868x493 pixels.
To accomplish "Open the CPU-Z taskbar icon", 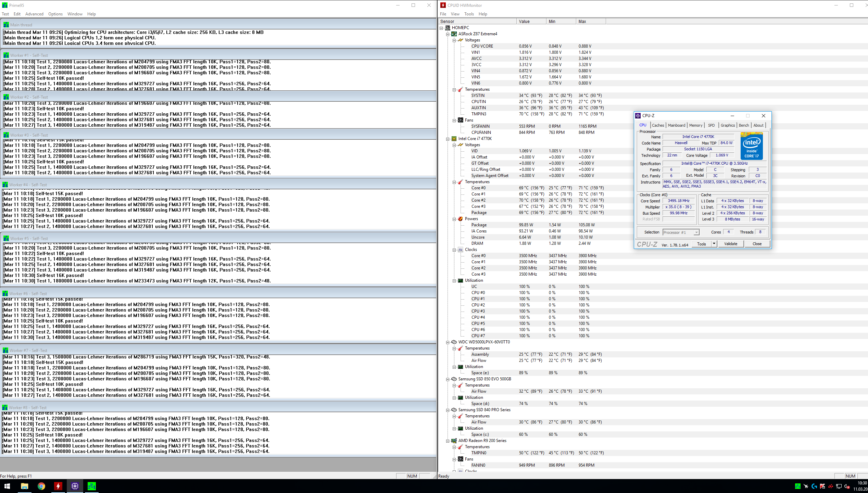I will click(x=75, y=486).
